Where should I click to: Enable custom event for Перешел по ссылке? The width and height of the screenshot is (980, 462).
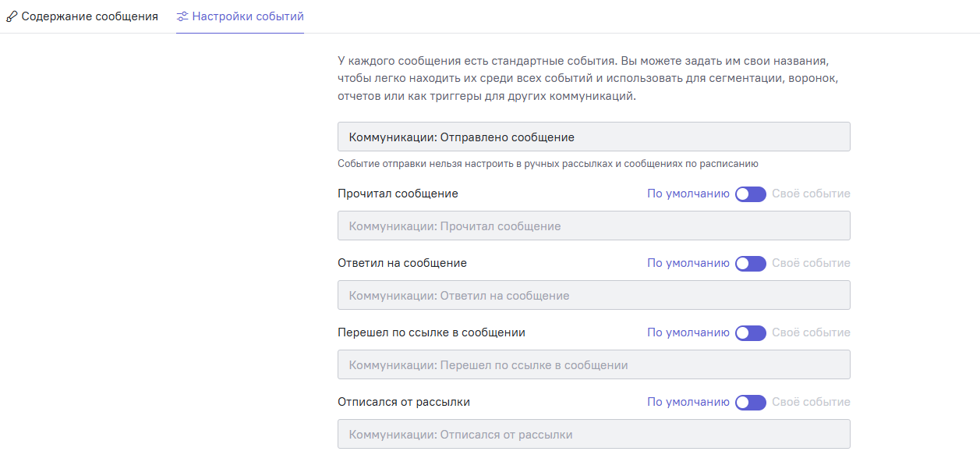click(x=751, y=333)
